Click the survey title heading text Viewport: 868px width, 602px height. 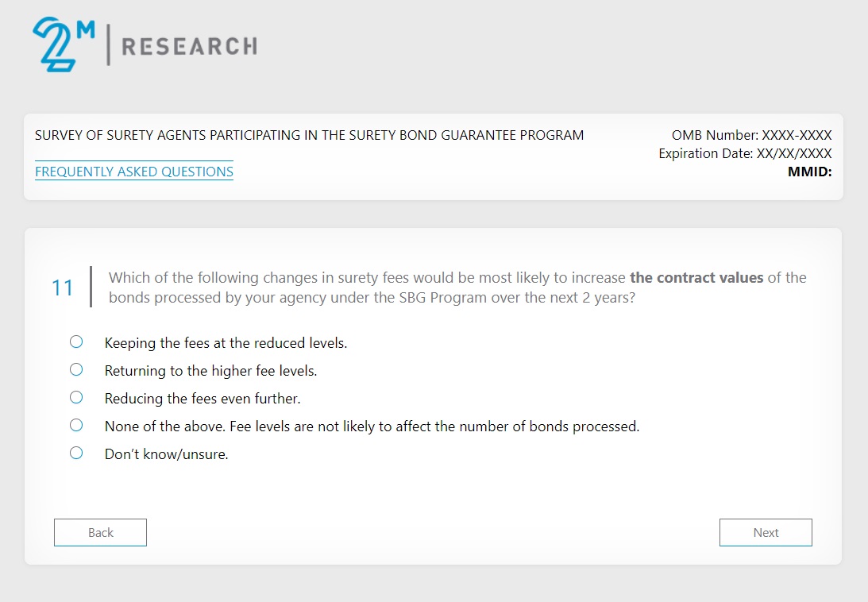(309, 135)
